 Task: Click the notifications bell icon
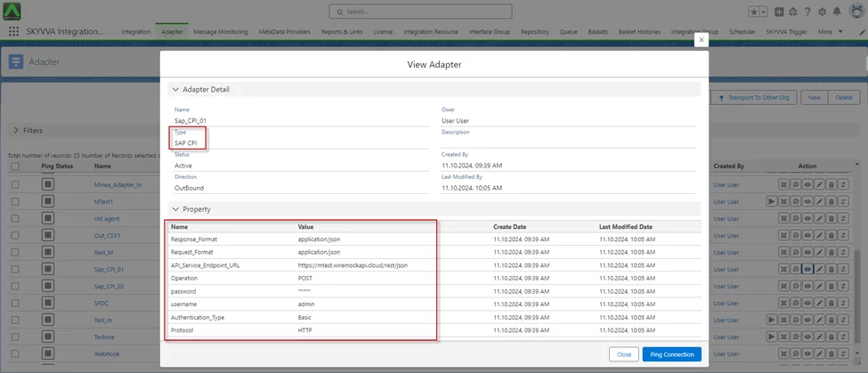click(x=835, y=12)
